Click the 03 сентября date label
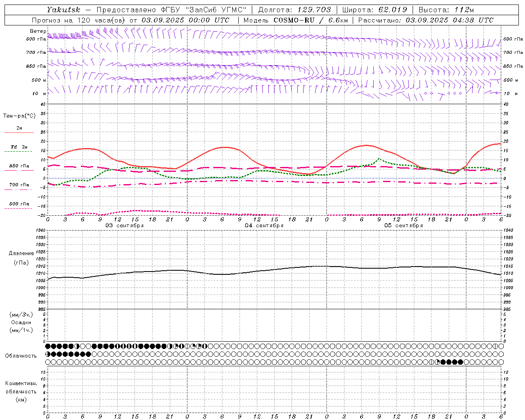 [x=125, y=226]
